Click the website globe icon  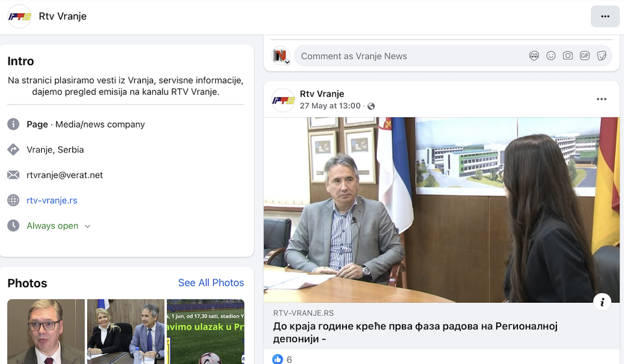coord(13,200)
